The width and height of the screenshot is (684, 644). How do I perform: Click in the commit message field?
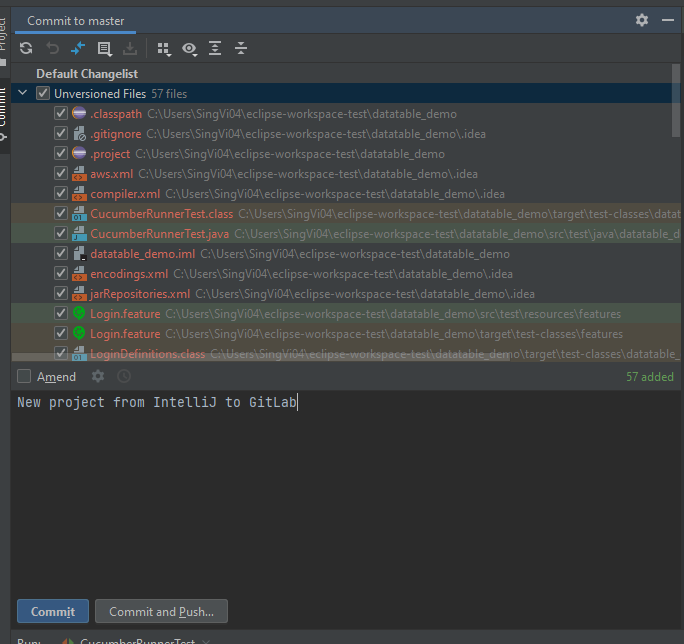(345, 493)
